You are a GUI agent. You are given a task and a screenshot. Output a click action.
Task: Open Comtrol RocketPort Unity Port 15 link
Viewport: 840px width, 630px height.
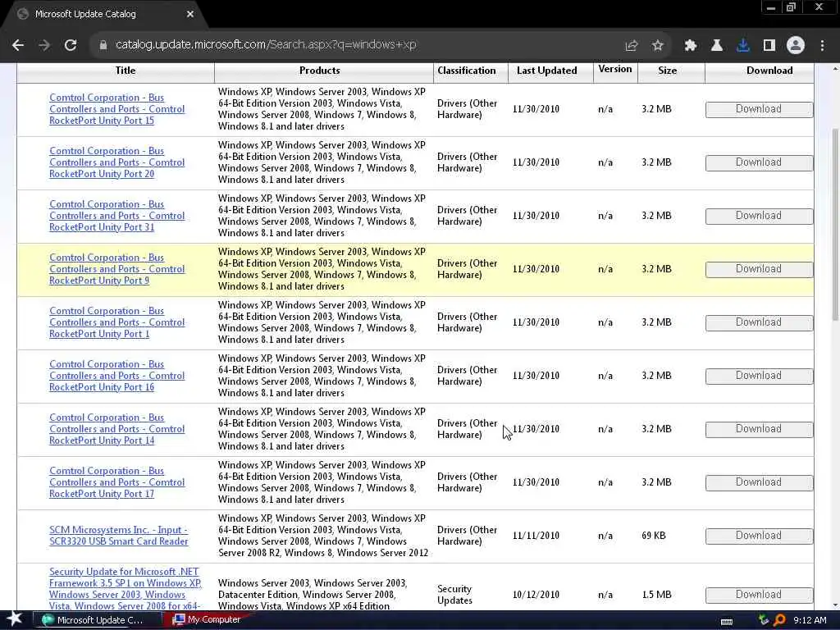(x=116, y=109)
